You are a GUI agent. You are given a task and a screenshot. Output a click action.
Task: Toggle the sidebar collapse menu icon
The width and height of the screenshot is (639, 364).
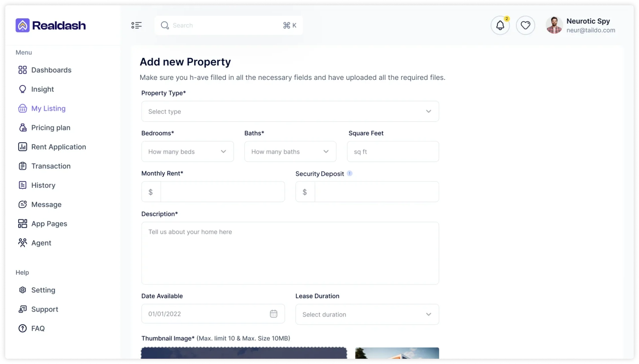click(x=136, y=25)
